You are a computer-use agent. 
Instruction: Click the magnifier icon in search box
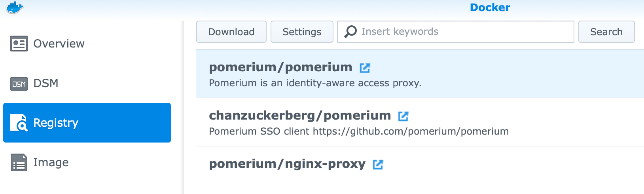pos(350,32)
